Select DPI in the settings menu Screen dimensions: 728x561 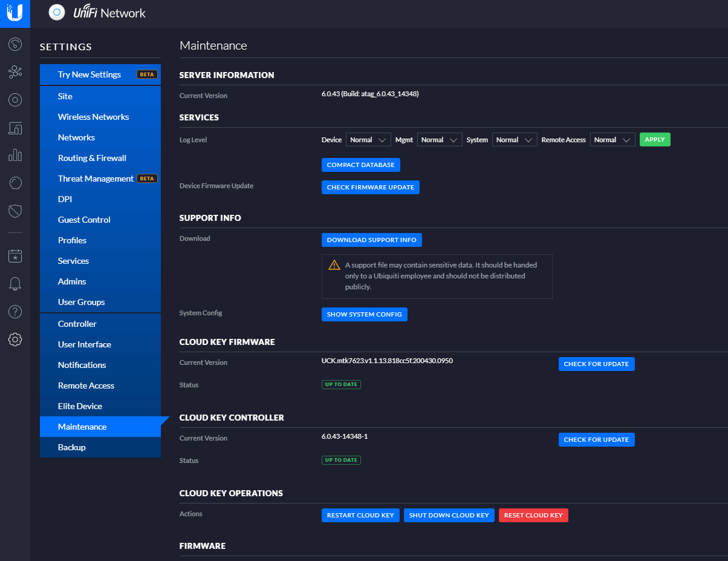(x=100, y=199)
